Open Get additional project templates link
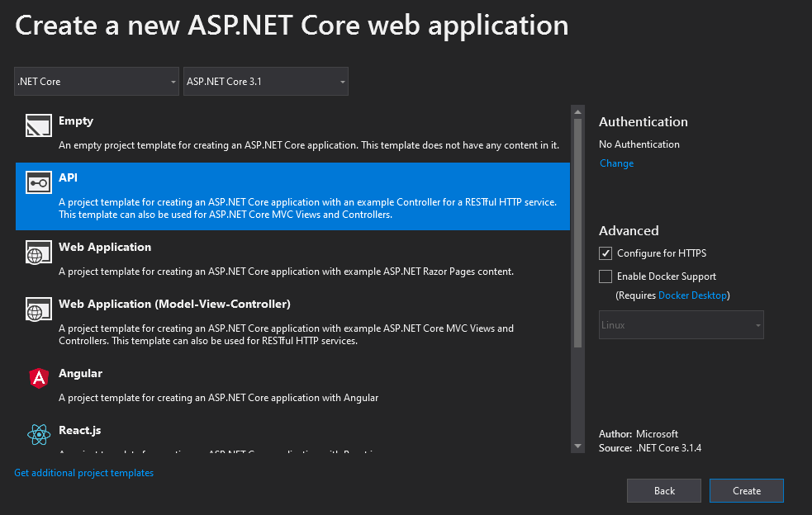The height and width of the screenshot is (515, 812). [84, 473]
